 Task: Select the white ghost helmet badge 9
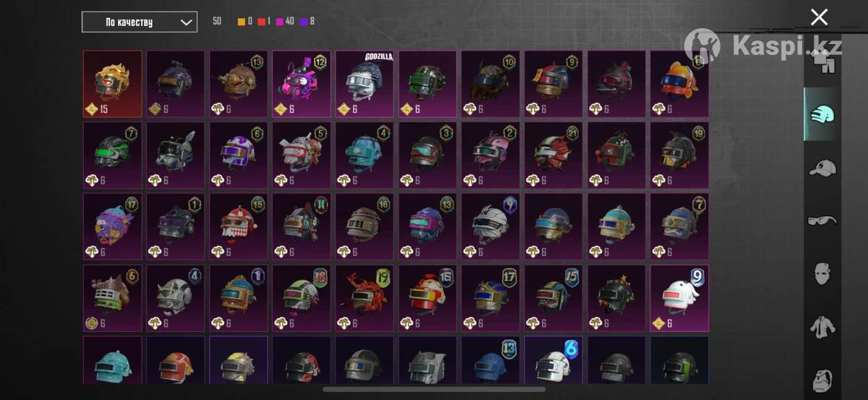pos(679,298)
